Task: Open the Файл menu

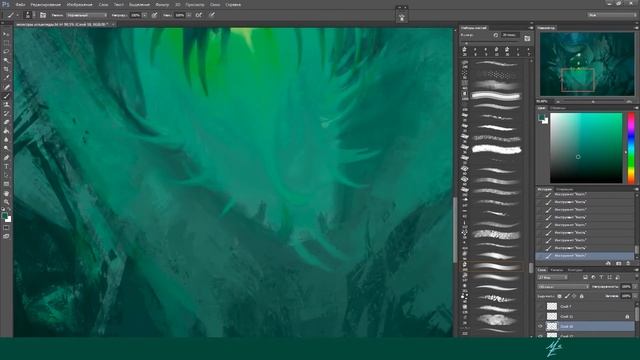Action: 20,4
